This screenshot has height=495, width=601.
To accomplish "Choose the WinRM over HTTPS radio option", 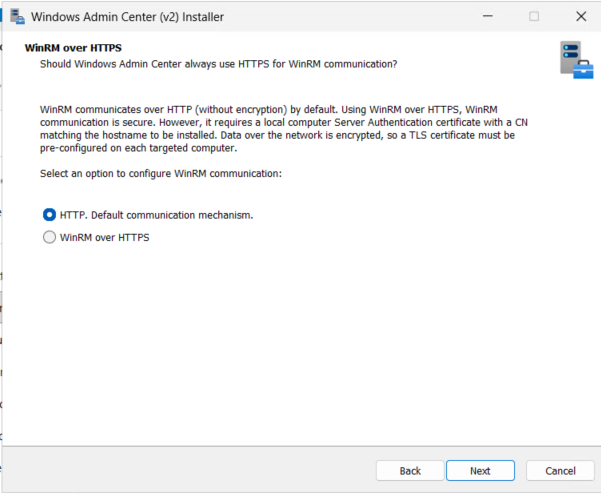I will tap(49, 237).
